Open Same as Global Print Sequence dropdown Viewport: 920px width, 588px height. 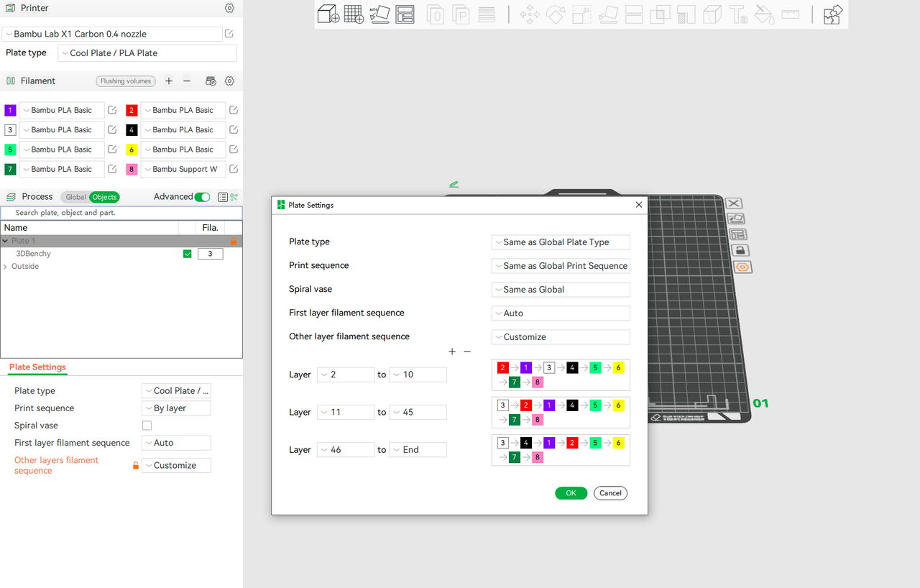pyautogui.click(x=561, y=266)
